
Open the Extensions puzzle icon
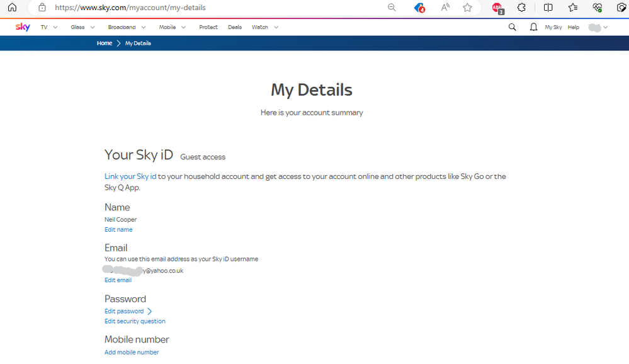coord(521,7)
